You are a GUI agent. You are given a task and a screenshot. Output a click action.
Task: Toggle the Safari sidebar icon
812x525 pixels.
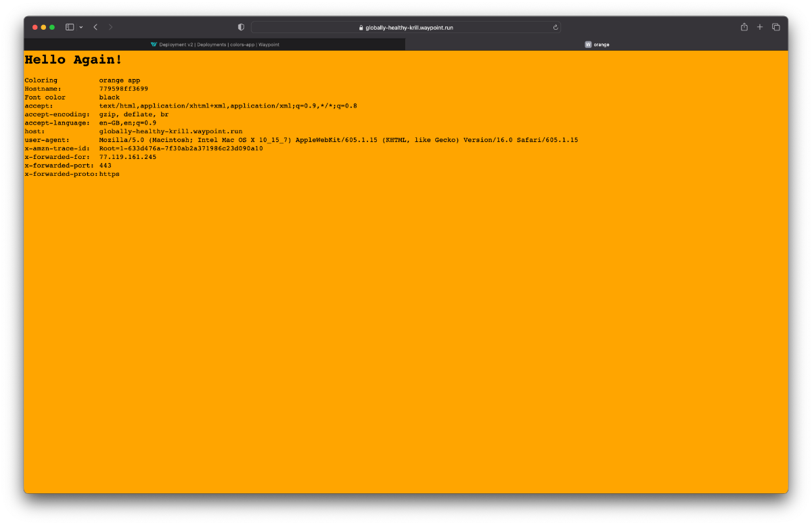pyautogui.click(x=70, y=27)
